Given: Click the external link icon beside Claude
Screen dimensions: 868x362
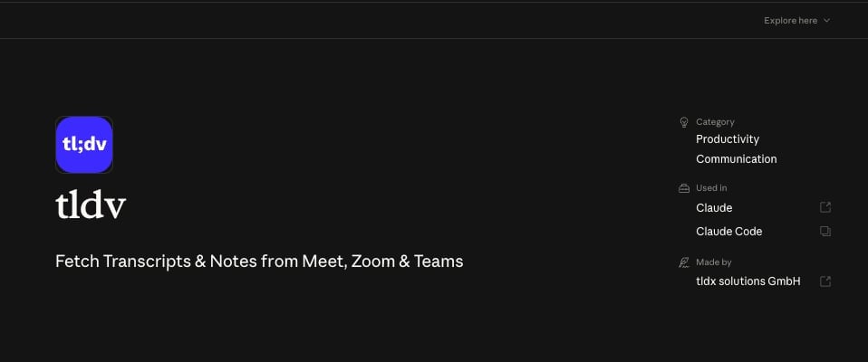Looking at the screenshot, I should (825, 207).
